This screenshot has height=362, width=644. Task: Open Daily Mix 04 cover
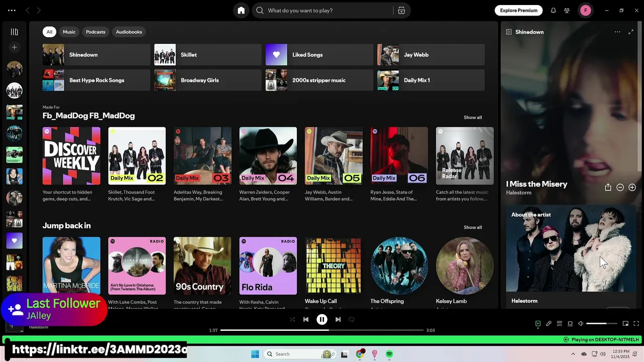tap(268, 156)
